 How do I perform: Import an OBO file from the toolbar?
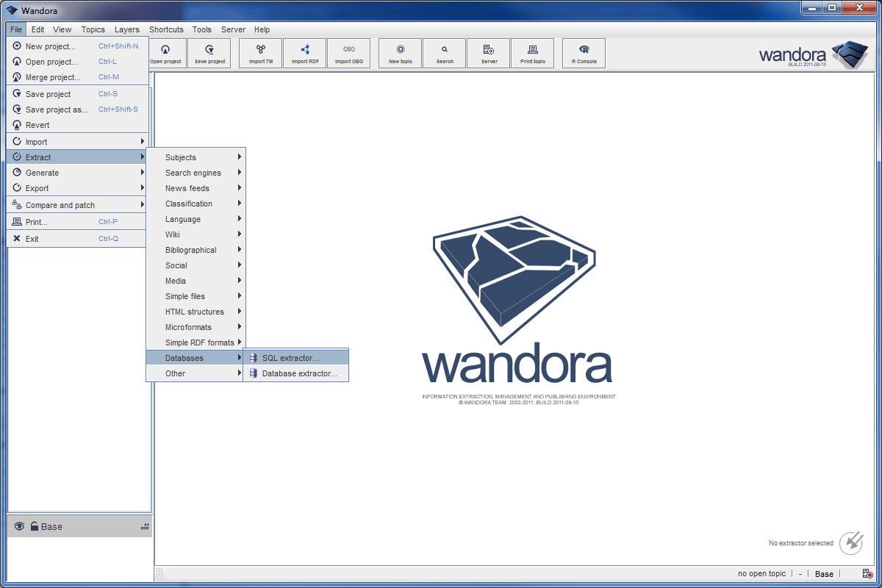point(349,53)
